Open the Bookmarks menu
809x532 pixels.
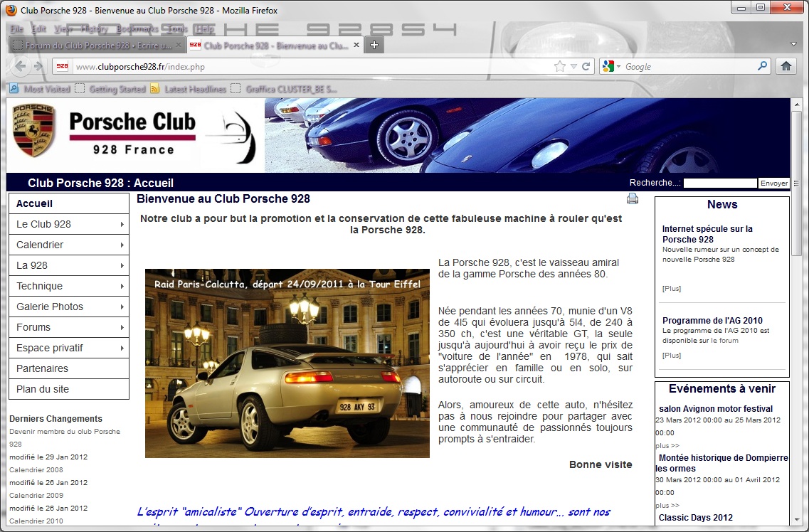tap(137, 29)
